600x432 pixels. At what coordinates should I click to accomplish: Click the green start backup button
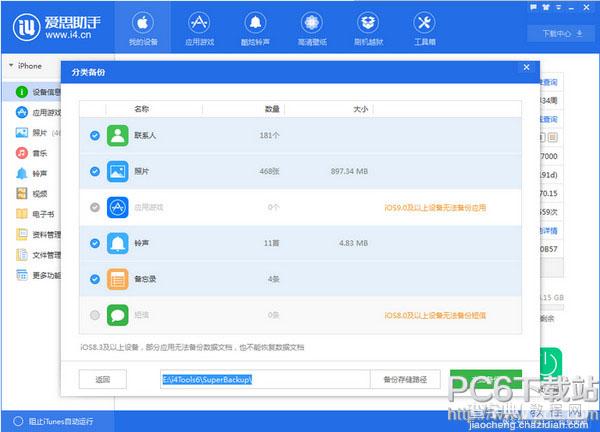[486, 379]
